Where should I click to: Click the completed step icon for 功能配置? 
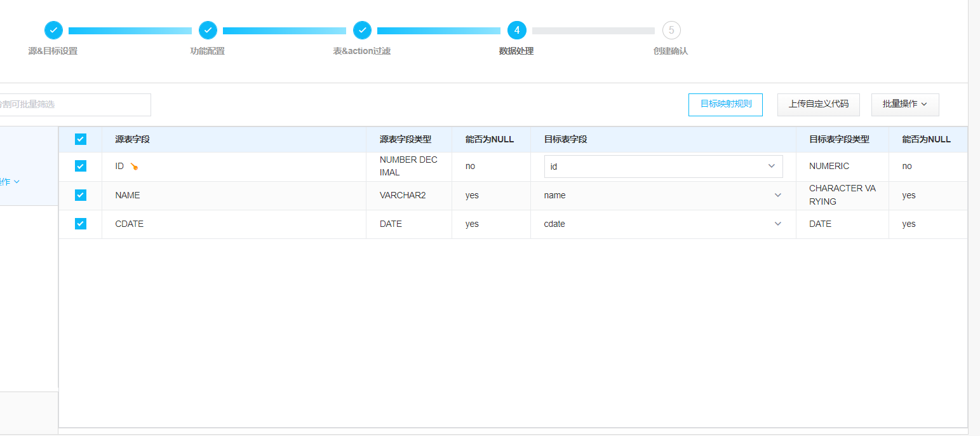[x=208, y=30]
